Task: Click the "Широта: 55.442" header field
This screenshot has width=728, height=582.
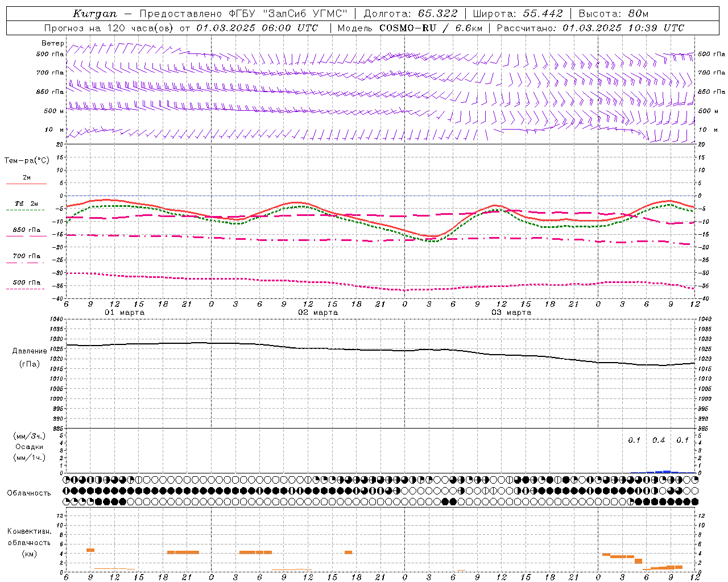Action: click(518, 14)
